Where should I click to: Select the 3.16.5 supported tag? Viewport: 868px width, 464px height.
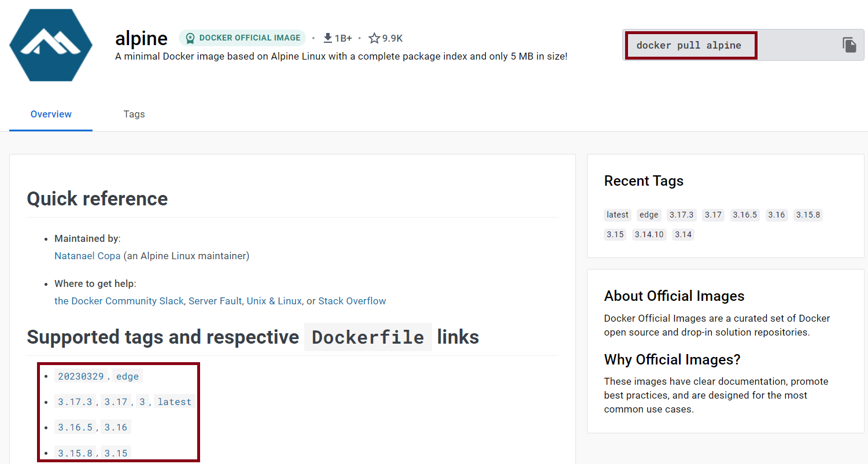(x=75, y=427)
